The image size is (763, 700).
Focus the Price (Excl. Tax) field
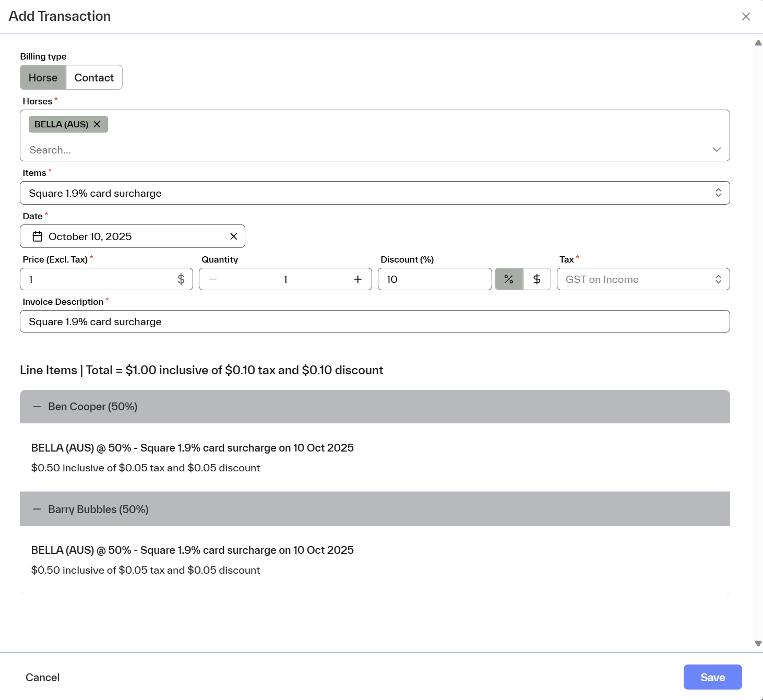[x=99, y=279]
